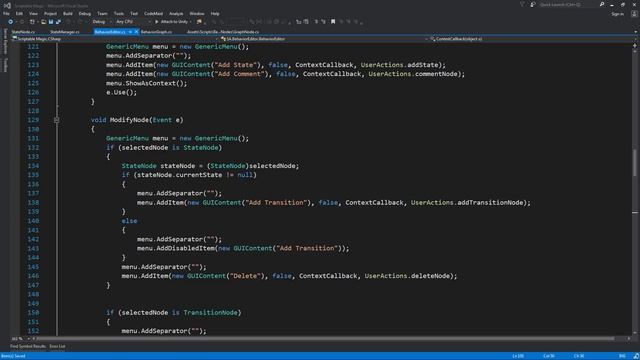Click "addTransitionNode" on line 138
The image size is (640, 360).
(x=490, y=202)
